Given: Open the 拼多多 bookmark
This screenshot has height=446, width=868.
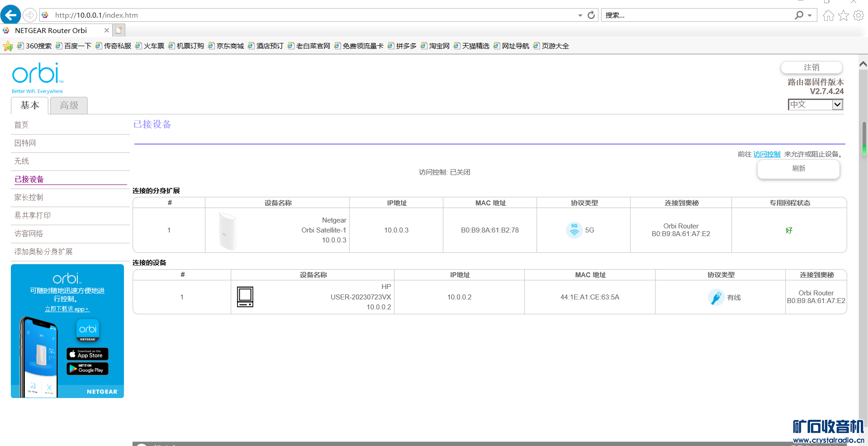Looking at the screenshot, I should coord(402,46).
